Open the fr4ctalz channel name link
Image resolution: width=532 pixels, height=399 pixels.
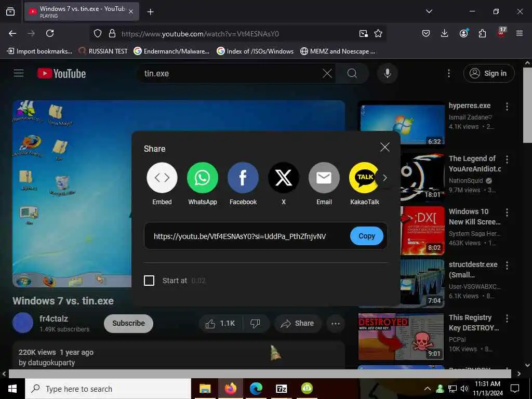(x=54, y=318)
